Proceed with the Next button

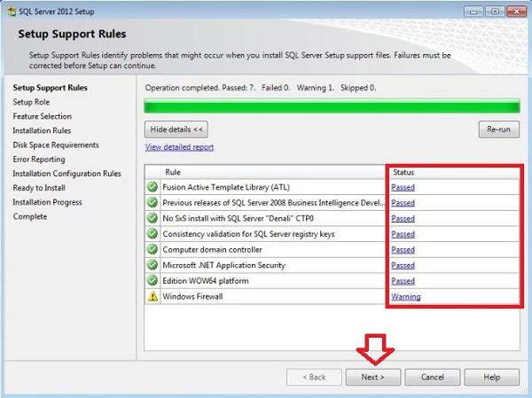(373, 377)
